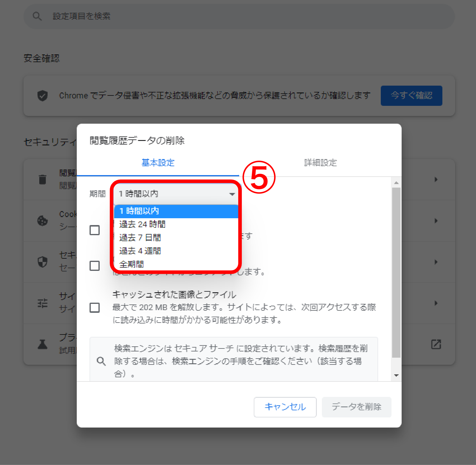This screenshot has height=465, width=476.
Task: Tick the first checkbox below the period selector
Action: pos(95,230)
